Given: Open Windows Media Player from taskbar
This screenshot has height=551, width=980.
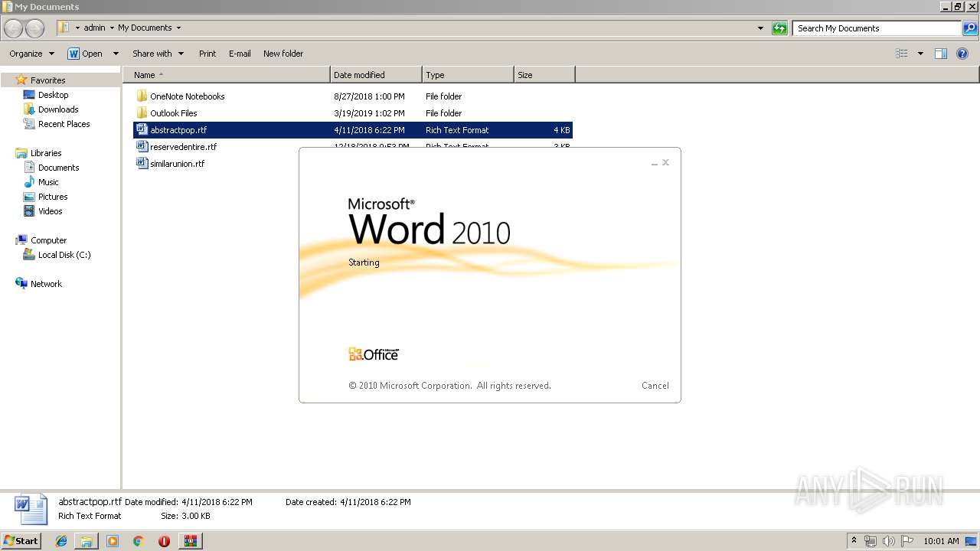Looking at the screenshot, I should (x=113, y=541).
